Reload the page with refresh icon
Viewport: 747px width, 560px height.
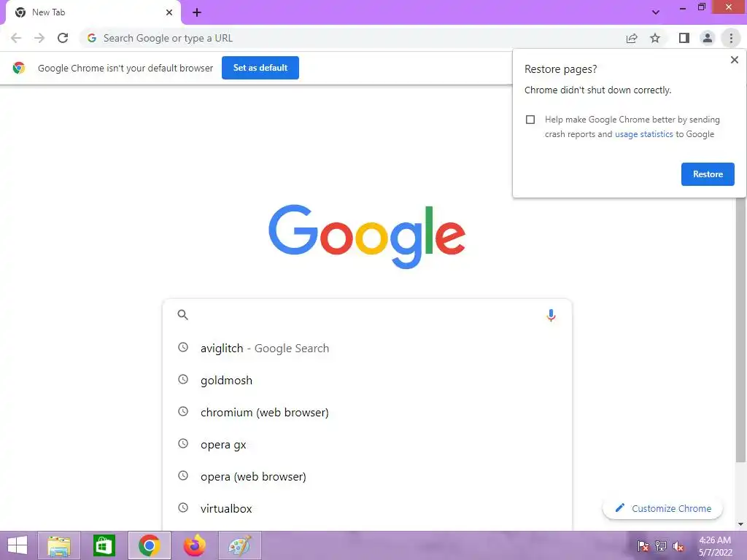(63, 38)
